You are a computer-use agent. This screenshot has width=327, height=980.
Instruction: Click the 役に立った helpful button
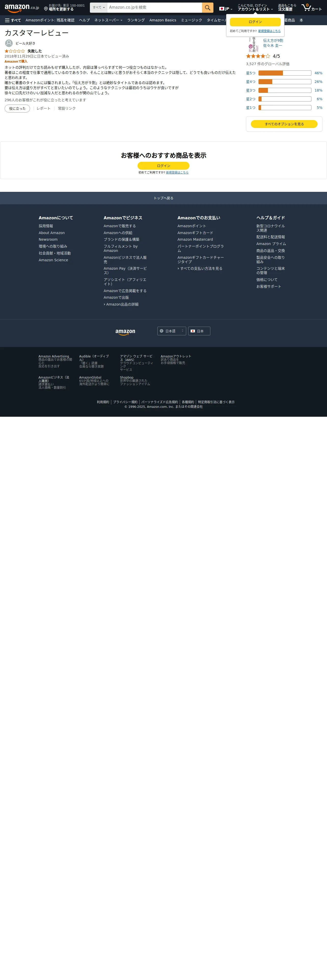click(x=17, y=108)
